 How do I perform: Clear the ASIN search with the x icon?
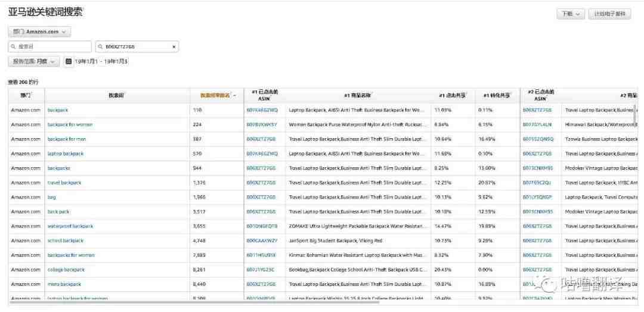[174, 47]
